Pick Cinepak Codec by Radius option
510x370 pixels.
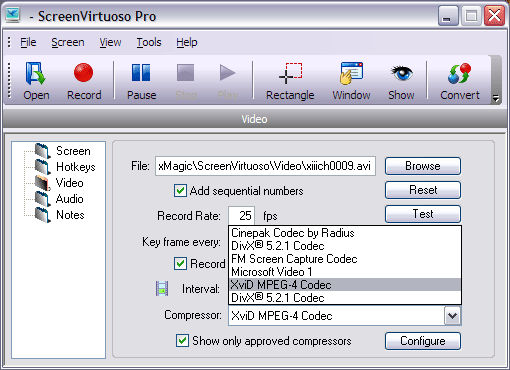tap(345, 233)
